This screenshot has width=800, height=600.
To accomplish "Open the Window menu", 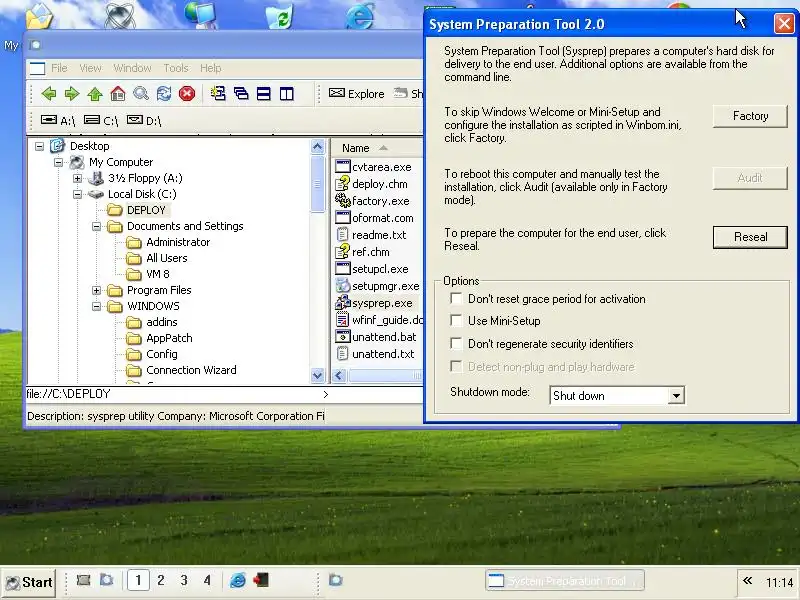I will pos(132,68).
